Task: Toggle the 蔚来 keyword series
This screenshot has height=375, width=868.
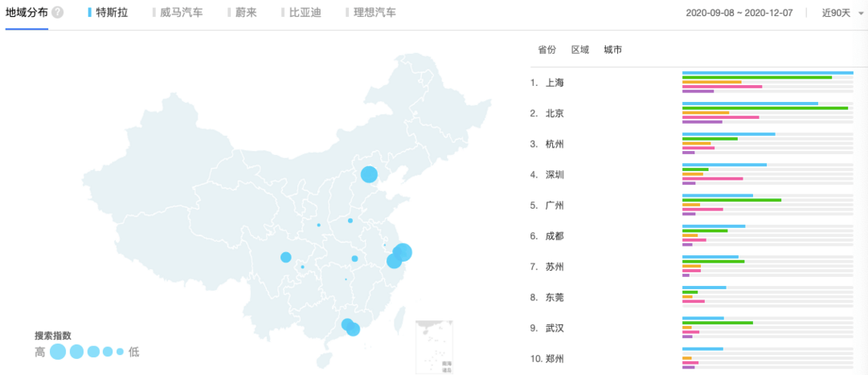Action: [x=243, y=12]
